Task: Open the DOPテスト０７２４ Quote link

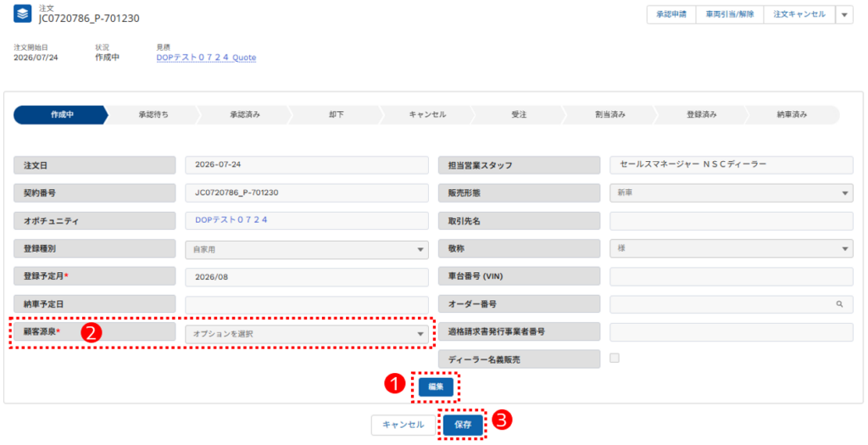Action: coord(206,57)
